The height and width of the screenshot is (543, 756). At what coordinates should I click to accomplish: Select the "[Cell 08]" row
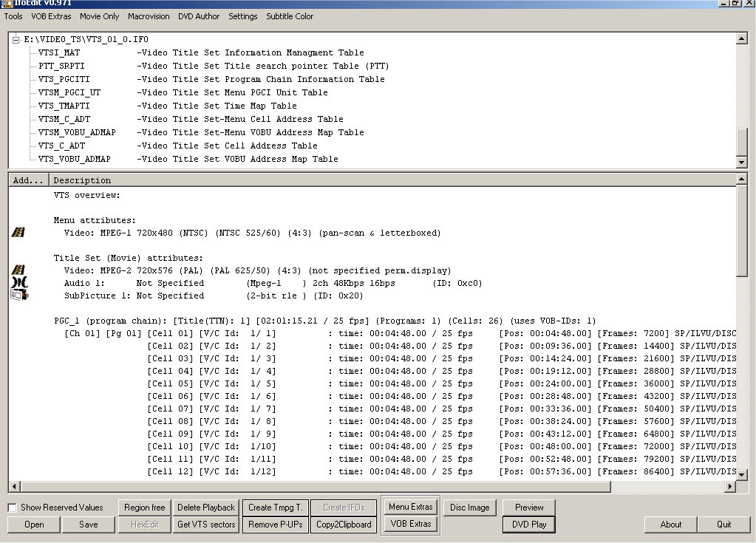tap(442, 421)
